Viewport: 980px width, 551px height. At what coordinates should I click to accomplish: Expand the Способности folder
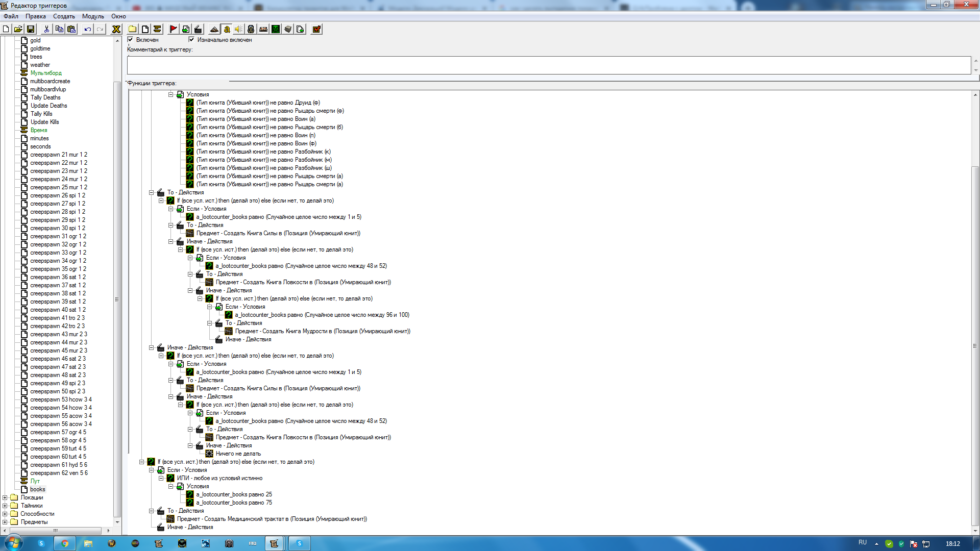pos(5,514)
